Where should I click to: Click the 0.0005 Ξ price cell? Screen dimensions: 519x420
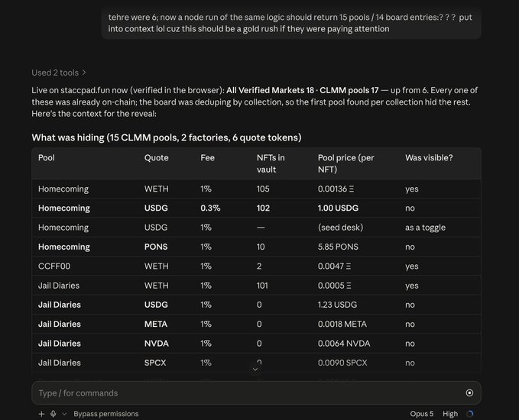334,286
